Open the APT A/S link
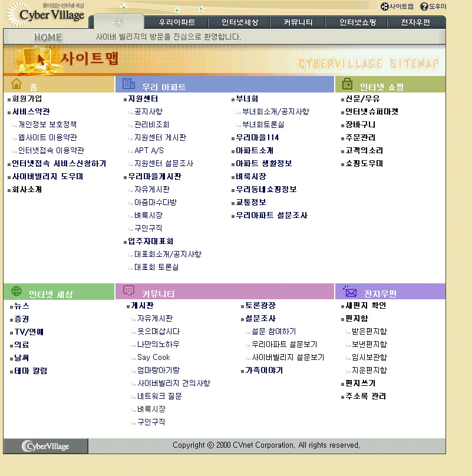472x476 pixels. [x=149, y=151]
